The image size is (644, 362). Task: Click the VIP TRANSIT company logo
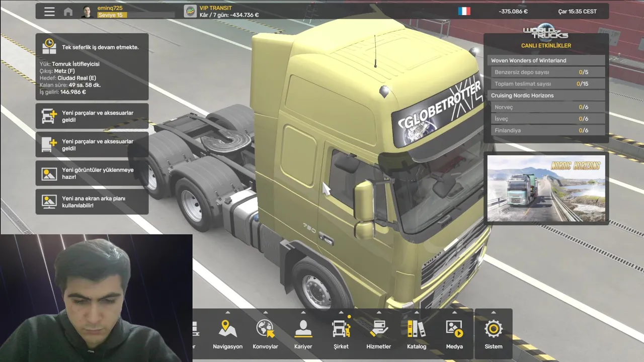coord(190,12)
